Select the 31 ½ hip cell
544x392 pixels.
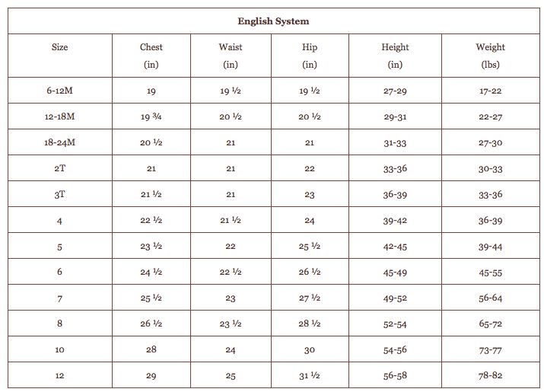pos(310,375)
